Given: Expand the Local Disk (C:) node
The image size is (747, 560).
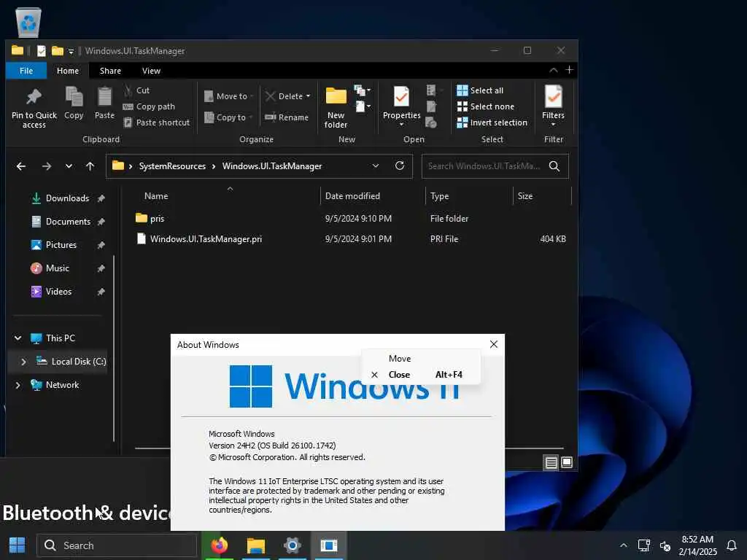Looking at the screenshot, I should 23,362.
